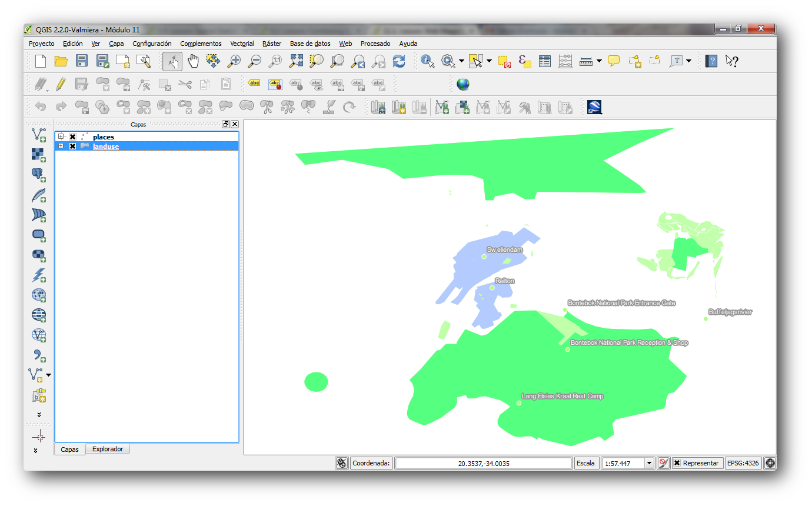Open an existing project folder icon

coord(61,61)
